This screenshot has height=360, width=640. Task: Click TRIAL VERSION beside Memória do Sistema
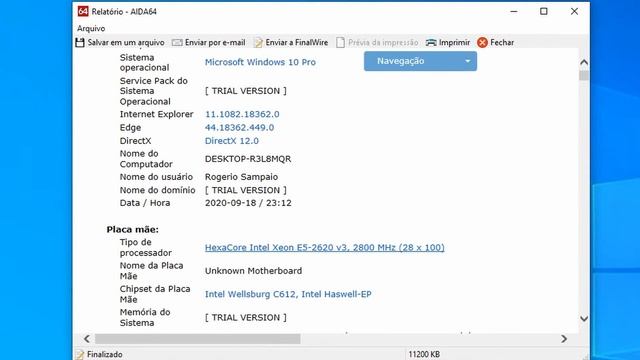coord(246,318)
